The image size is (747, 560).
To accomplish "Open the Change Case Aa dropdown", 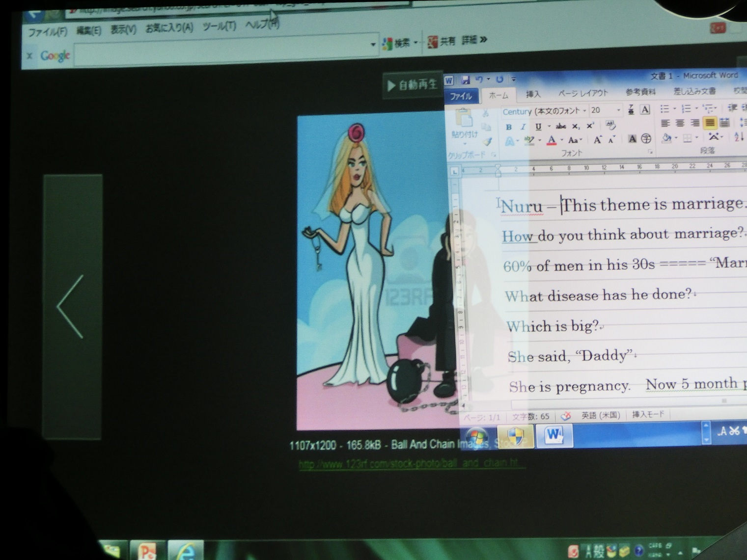I will [x=575, y=141].
